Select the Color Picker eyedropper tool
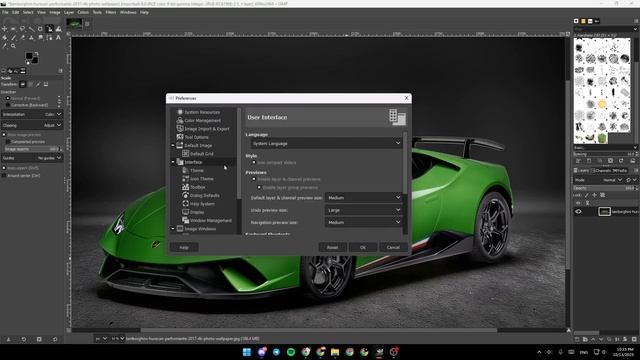Image resolution: width=640 pixels, height=360 pixels. [4, 46]
